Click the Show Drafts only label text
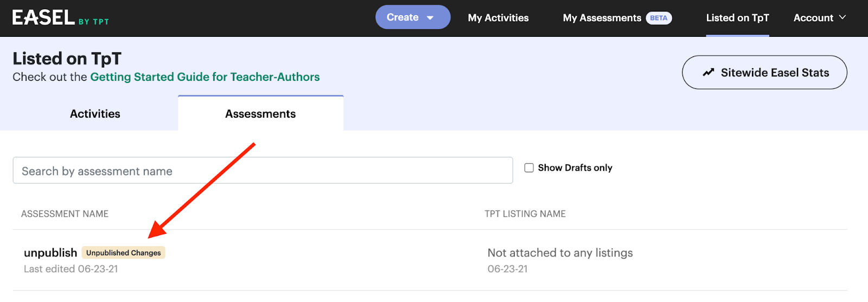The width and height of the screenshot is (868, 302). 575,168
